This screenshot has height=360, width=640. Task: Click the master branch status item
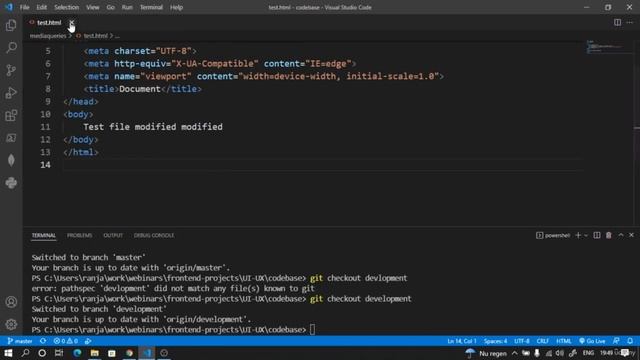20,341
